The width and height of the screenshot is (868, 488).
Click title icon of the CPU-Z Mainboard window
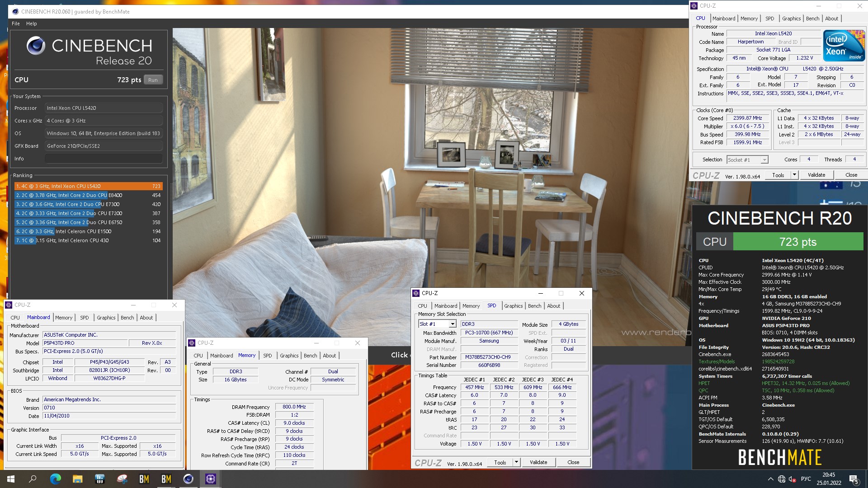point(9,305)
